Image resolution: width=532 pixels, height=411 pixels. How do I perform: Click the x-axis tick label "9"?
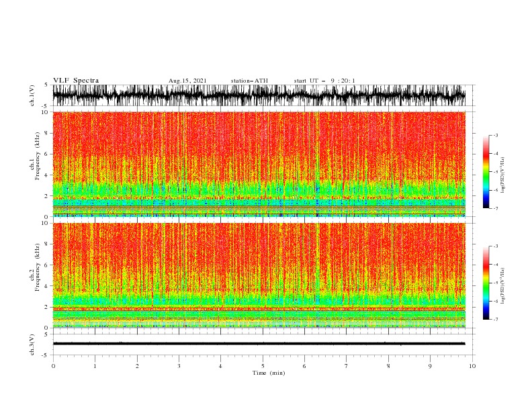pyautogui.click(x=430, y=366)
